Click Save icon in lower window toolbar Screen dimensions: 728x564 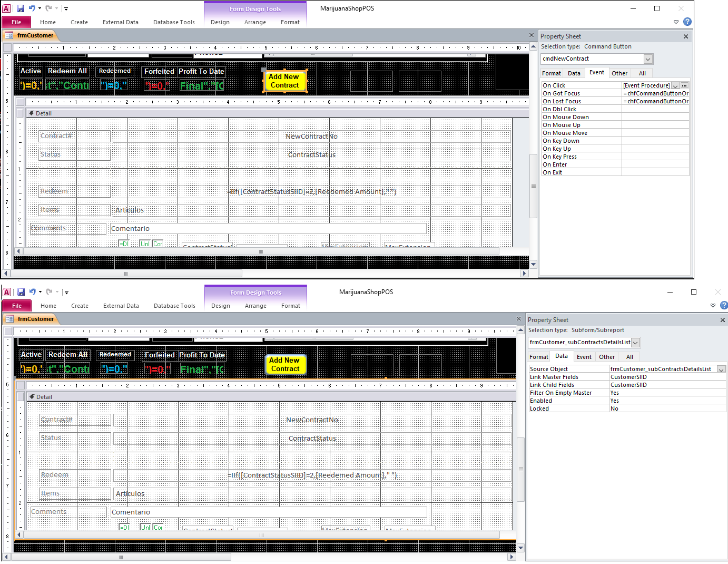[21, 292]
